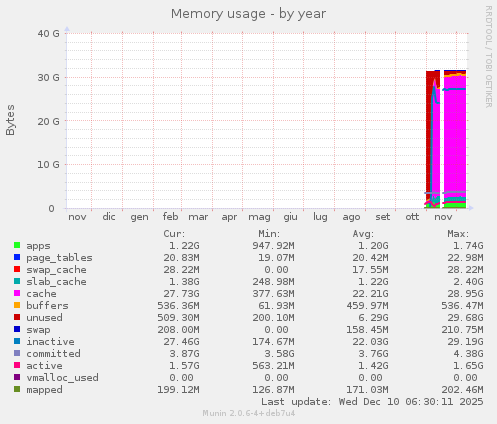Image resolution: width=497 pixels, height=424 pixels.
Task: Click the blue inactive legend swatch
Action: 17,341
